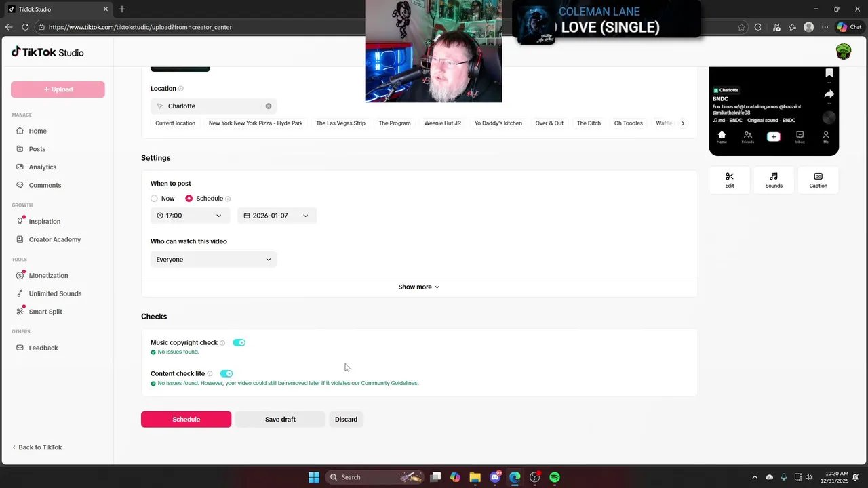Click info icon beside Schedule option
Screen dimensions: 868x488
tap(228, 199)
